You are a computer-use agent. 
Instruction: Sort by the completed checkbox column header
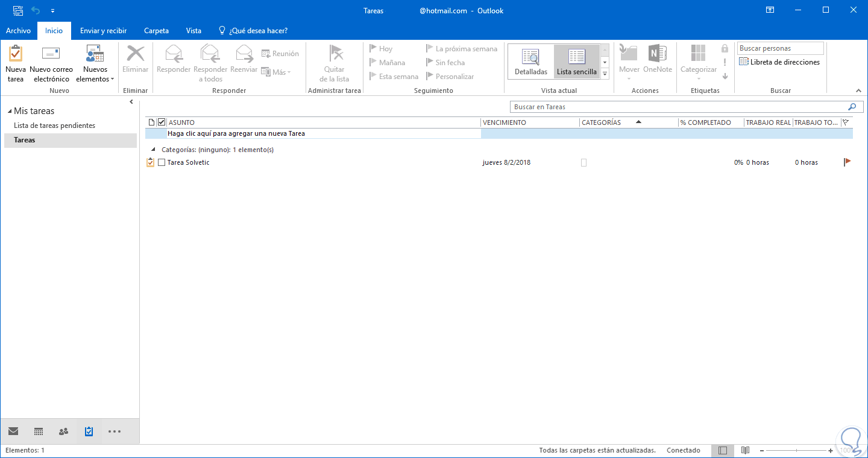[x=162, y=122]
